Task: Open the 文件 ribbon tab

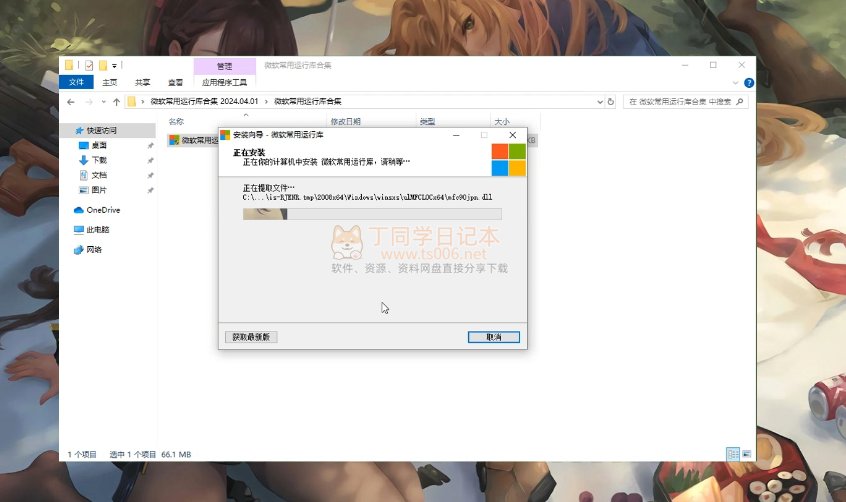Action: click(76, 82)
